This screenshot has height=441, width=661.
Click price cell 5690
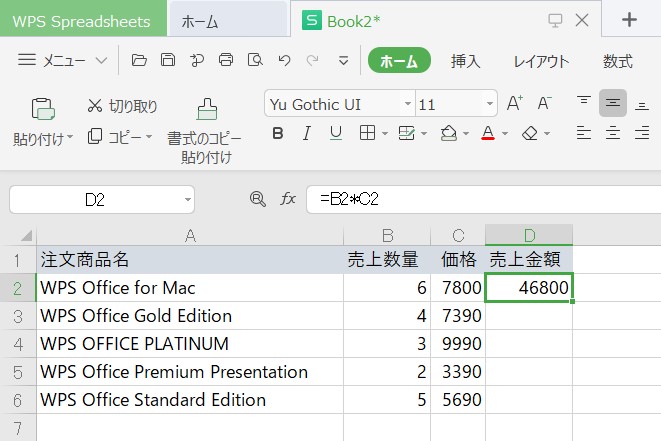pyautogui.click(x=458, y=400)
